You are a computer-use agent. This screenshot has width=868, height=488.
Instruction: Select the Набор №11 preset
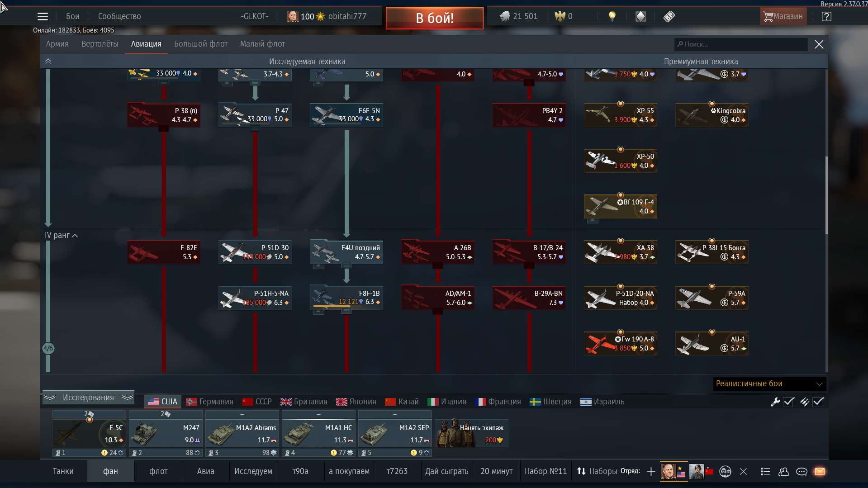(545, 471)
